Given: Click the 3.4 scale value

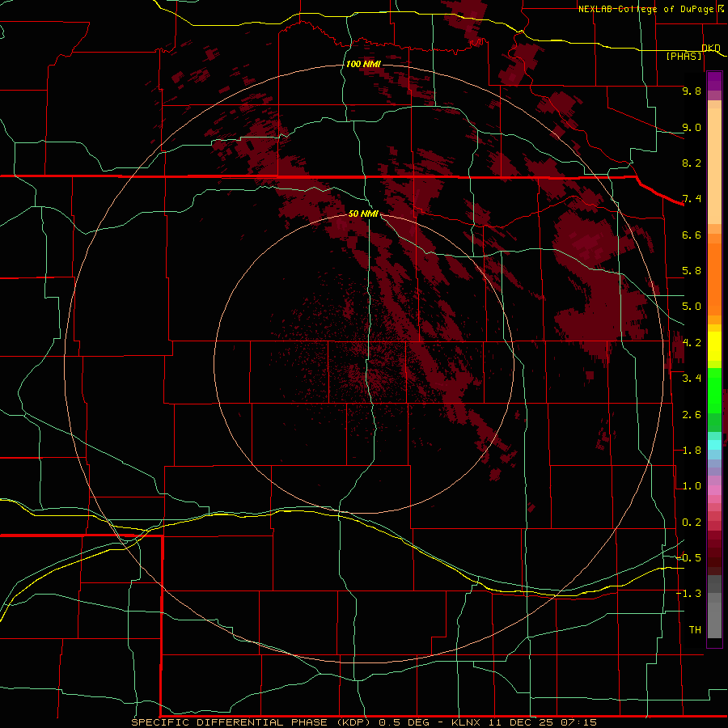Looking at the screenshot, I should click(x=692, y=379).
